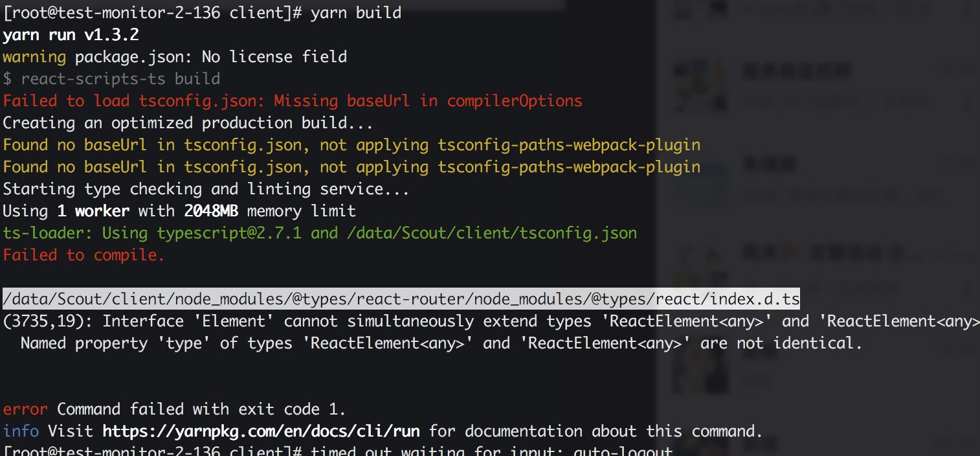The image size is (980, 456).
Task: Click the 'No license field' warning line
Action: coord(175,57)
